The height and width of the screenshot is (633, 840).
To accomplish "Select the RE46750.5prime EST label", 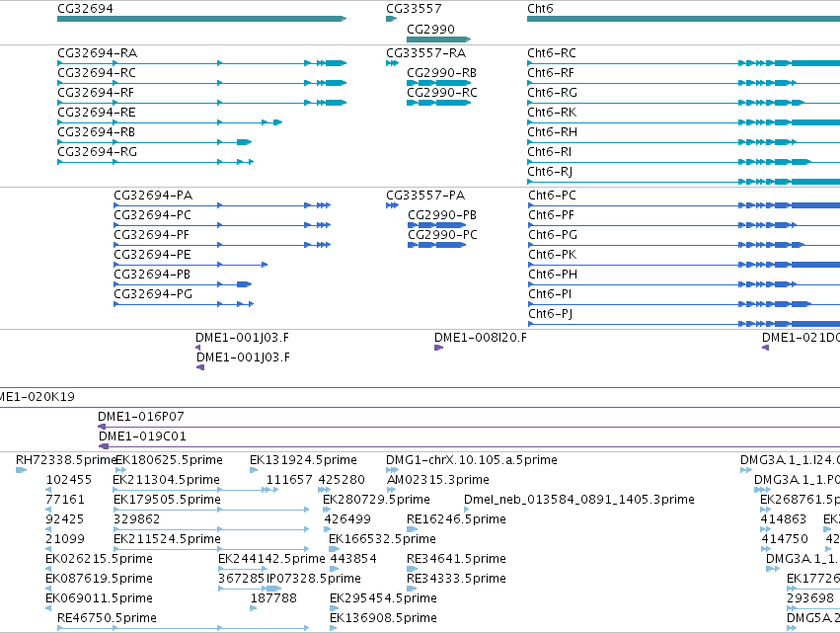I will (108, 618).
